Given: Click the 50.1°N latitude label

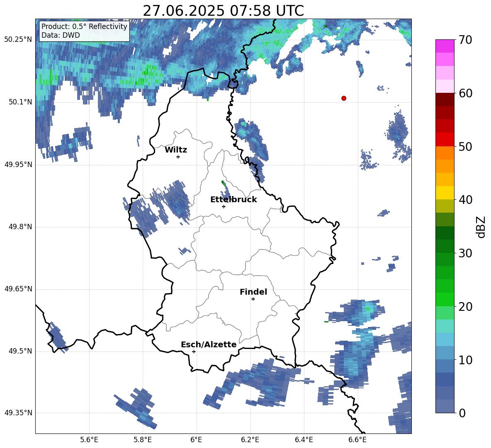Looking at the screenshot, I should [x=20, y=102].
